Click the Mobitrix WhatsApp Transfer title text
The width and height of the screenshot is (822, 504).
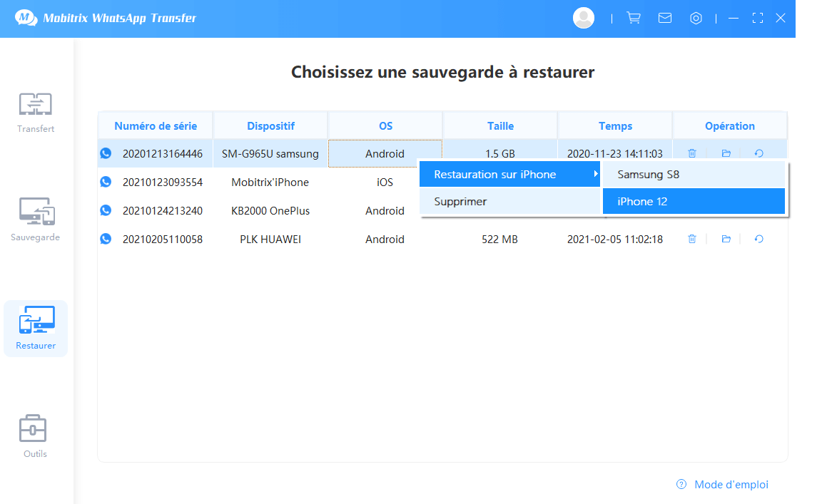pos(120,19)
